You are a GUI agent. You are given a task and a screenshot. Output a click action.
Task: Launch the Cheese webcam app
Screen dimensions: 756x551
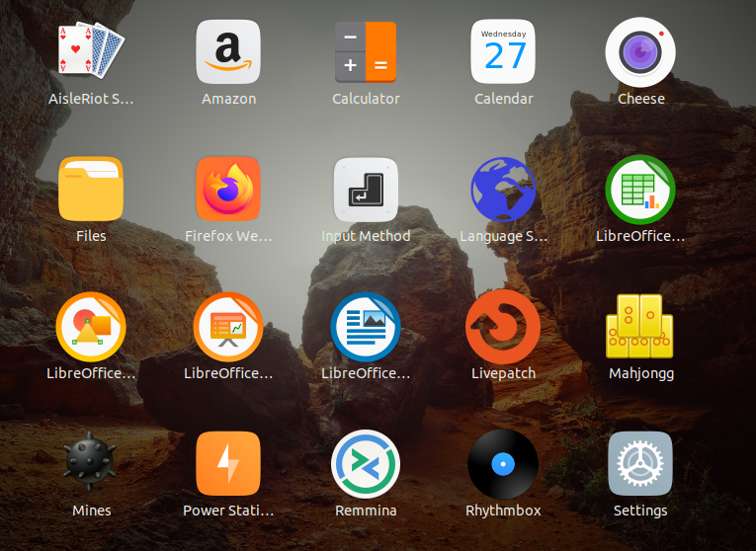(640, 52)
